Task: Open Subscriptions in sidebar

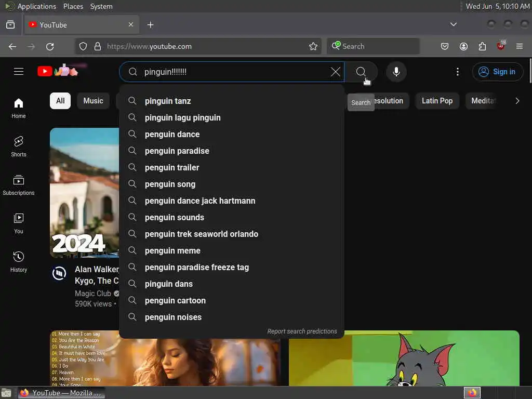Action: point(19,185)
